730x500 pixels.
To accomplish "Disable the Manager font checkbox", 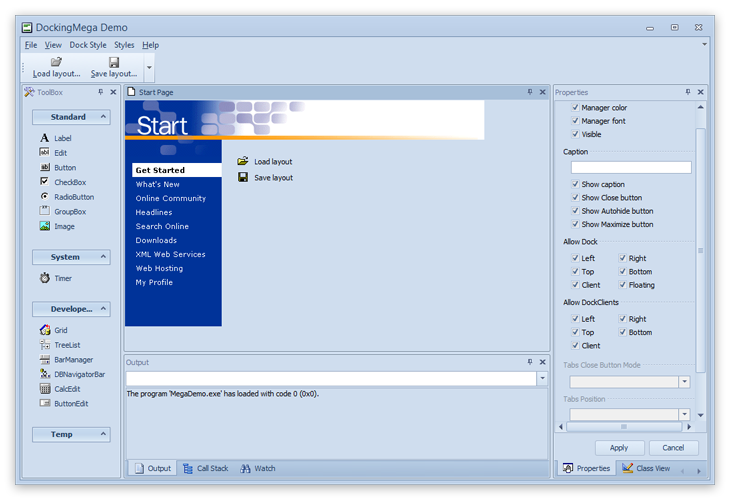I will pos(574,121).
